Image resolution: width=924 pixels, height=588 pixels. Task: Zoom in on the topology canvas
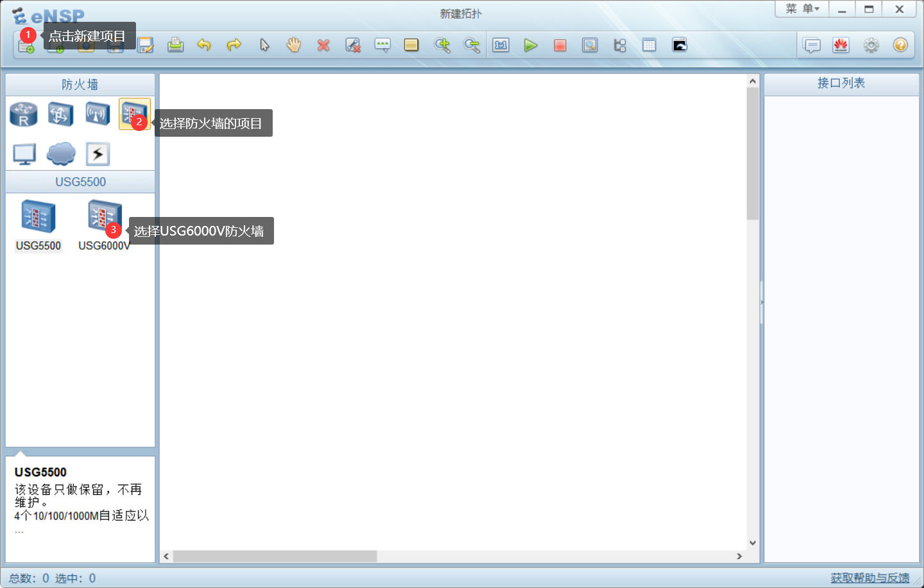click(442, 45)
